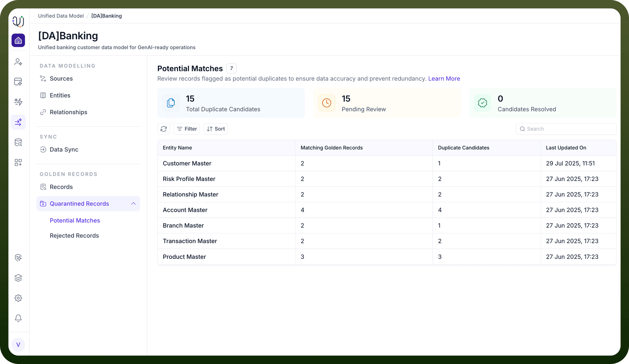The height and width of the screenshot is (364, 629).
Task: Click the Potential Matches count badge 7
Action: [231, 68]
